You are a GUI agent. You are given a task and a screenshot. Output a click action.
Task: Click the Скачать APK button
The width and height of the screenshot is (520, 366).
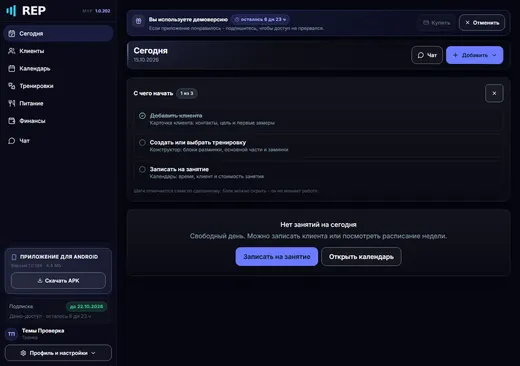58,281
